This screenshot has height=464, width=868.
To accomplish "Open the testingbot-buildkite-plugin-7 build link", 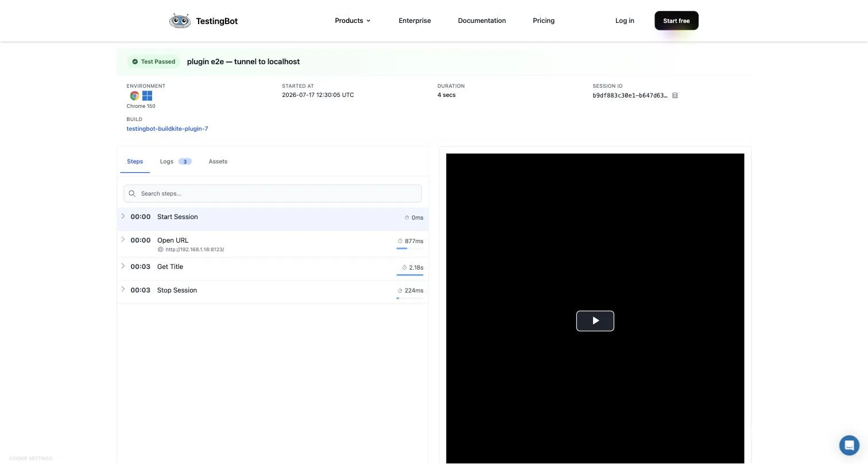I will click(167, 128).
